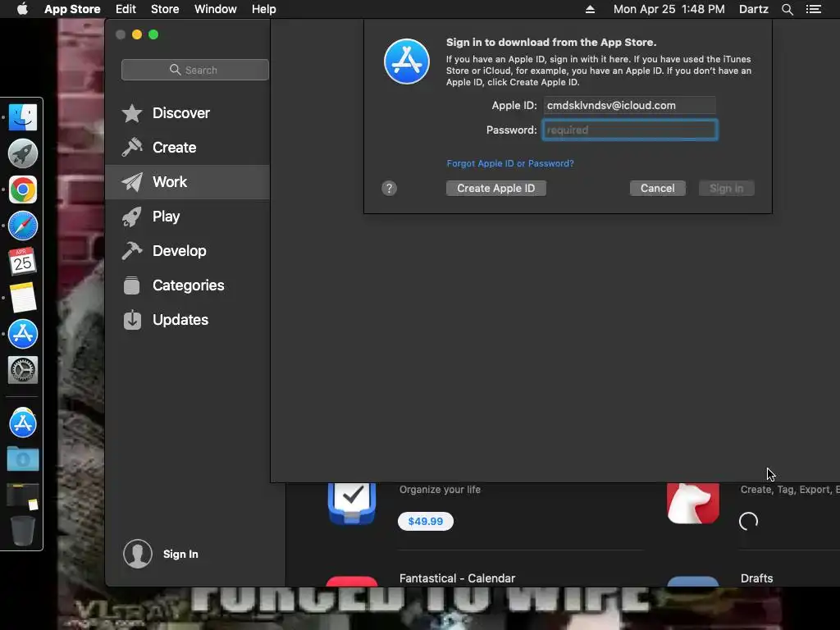Click the date and time in menu bar
Image resolution: width=840 pixels, height=630 pixels.
(x=669, y=9)
